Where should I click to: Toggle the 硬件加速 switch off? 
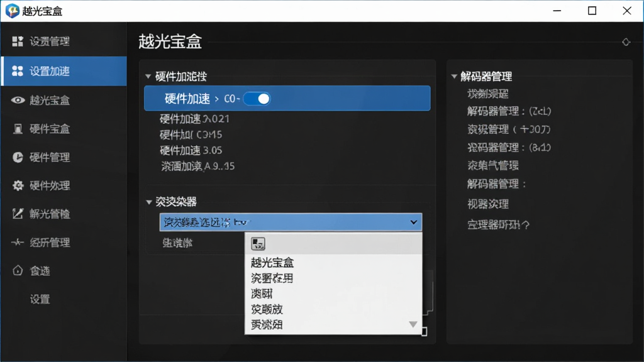click(257, 99)
